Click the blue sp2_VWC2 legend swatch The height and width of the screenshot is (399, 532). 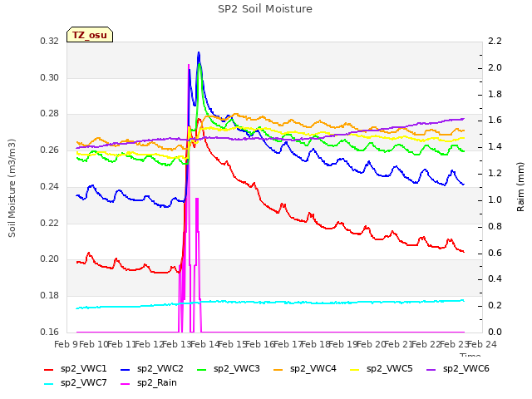126,370
